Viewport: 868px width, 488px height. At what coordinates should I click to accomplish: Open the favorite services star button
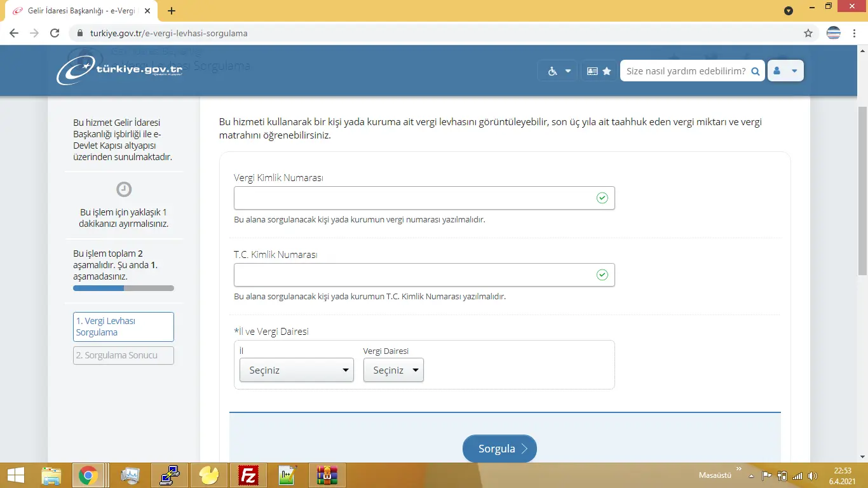[599, 71]
